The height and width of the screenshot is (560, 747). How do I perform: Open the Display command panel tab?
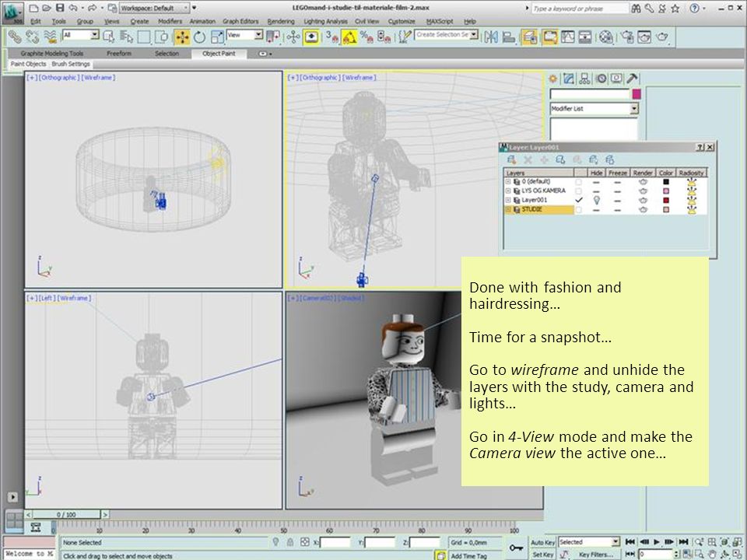(616, 79)
